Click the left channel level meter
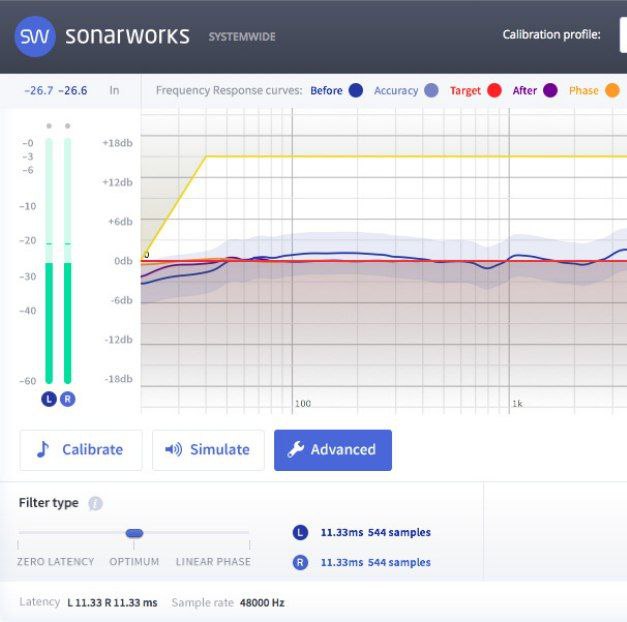 click(49, 261)
